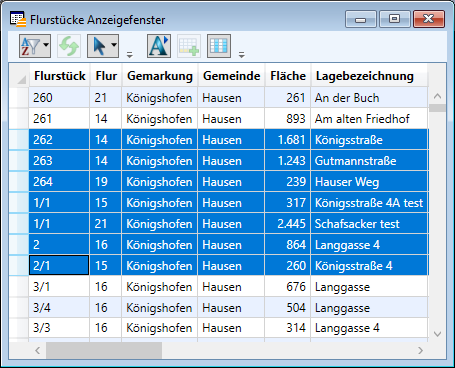This screenshot has height=368, width=455.
Task: Click Flurstück cell 262
Action: [x=59, y=140]
